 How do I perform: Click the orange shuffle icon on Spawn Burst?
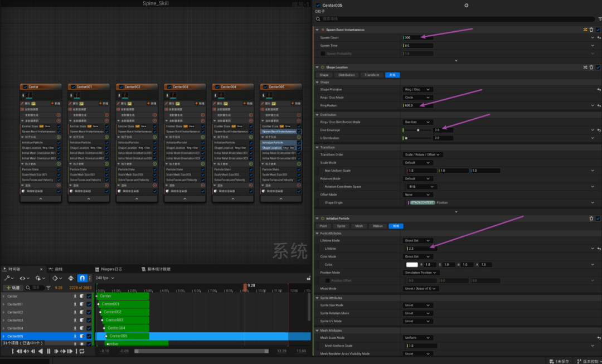pos(585,30)
